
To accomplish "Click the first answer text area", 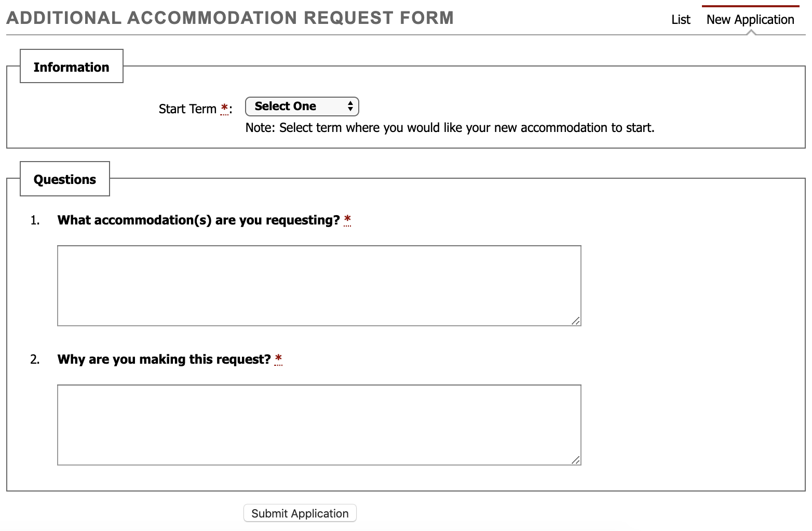I will pos(319,285).
